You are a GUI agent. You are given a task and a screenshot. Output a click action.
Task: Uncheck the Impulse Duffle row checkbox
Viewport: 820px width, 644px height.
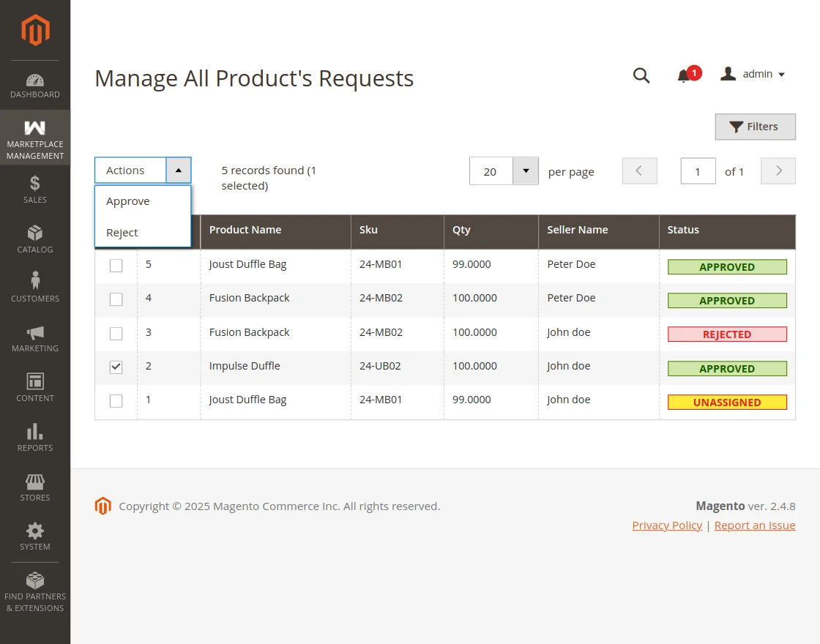tap(116, 367)
